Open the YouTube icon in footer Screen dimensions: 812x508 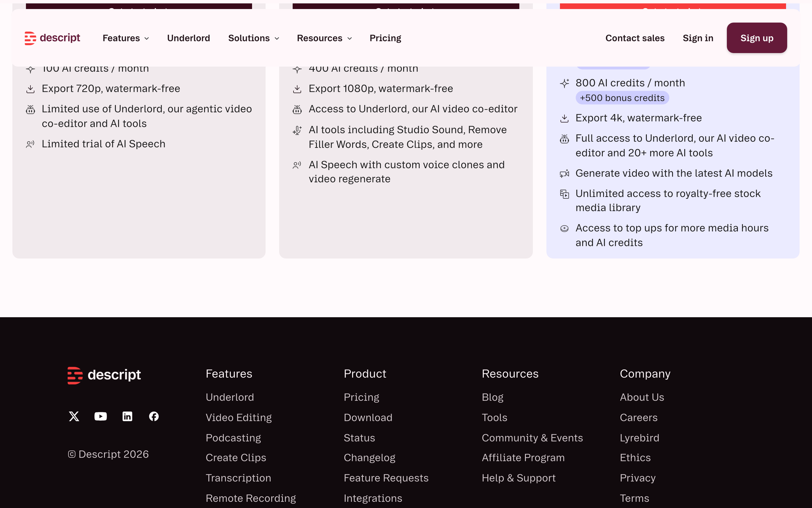pos(101,416)
